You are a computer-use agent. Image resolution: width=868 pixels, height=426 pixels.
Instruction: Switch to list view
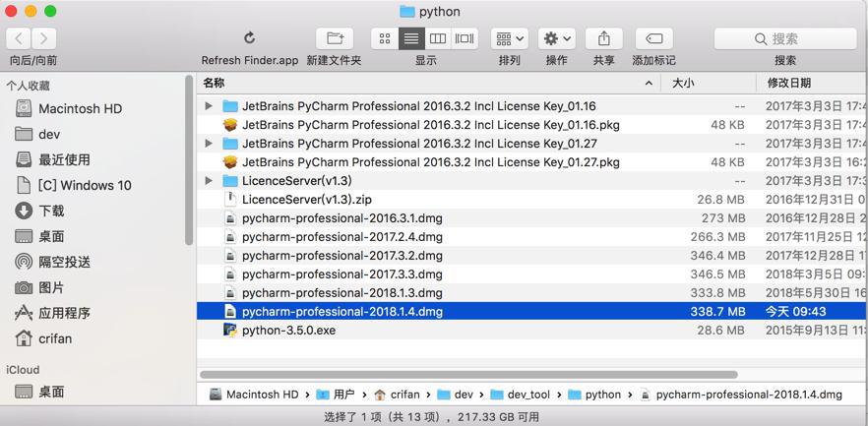pos(411,38)
